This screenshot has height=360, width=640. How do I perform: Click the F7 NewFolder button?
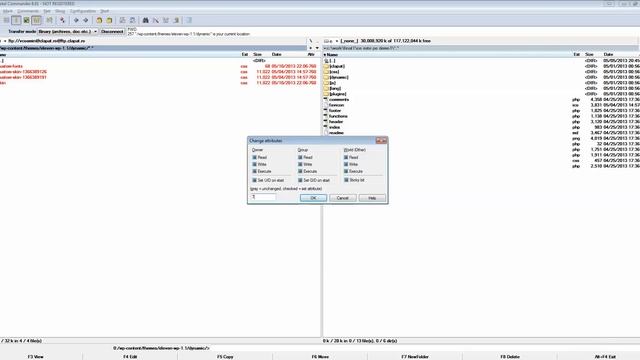coord(415,356)
